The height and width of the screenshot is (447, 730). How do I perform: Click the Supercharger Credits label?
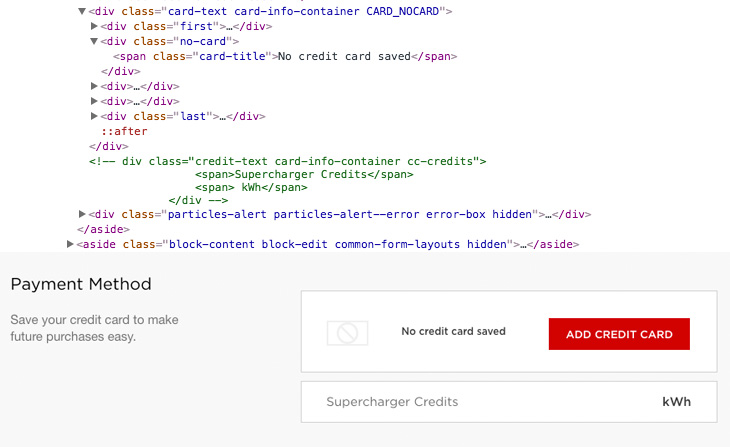click(x=392, y=402)
